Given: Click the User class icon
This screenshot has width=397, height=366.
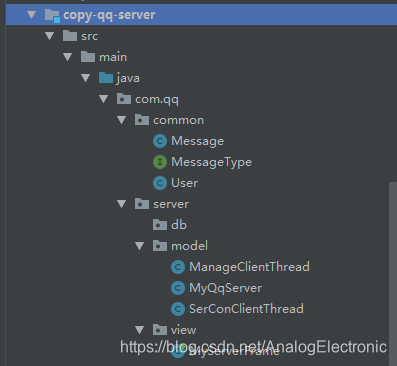Looking at the screenshot, I should [x=160, y=183].
